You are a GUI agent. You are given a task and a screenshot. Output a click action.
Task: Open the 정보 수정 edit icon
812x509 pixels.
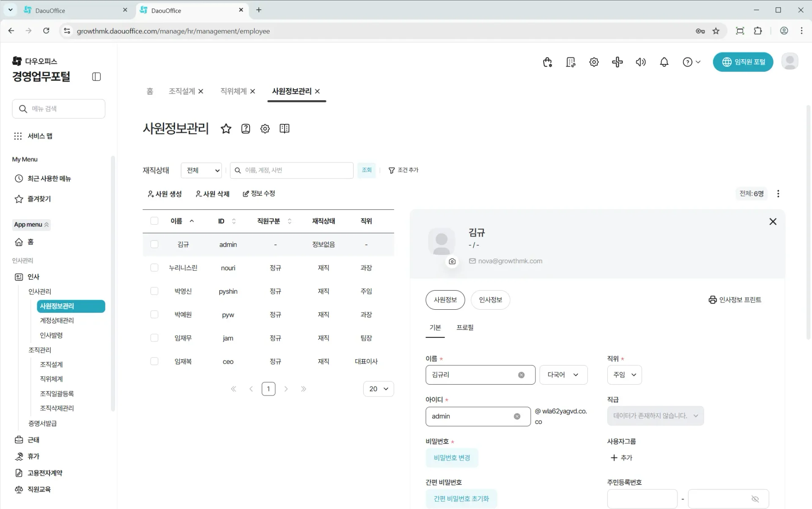tap(246, 193)
